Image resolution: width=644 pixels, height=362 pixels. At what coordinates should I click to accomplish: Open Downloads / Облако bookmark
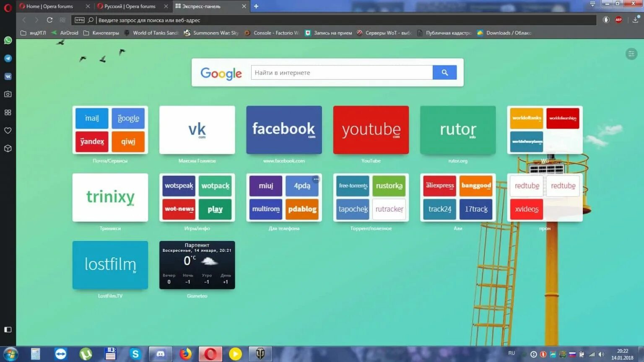point(504,33)
